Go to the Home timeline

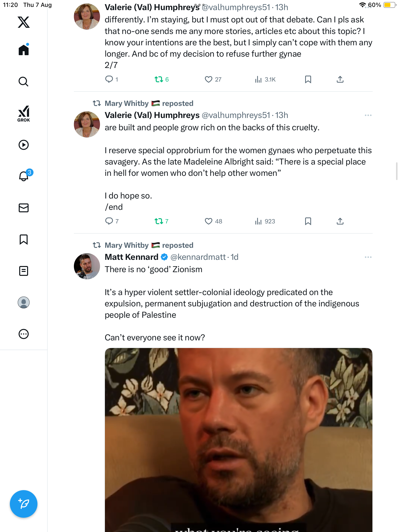24,50
